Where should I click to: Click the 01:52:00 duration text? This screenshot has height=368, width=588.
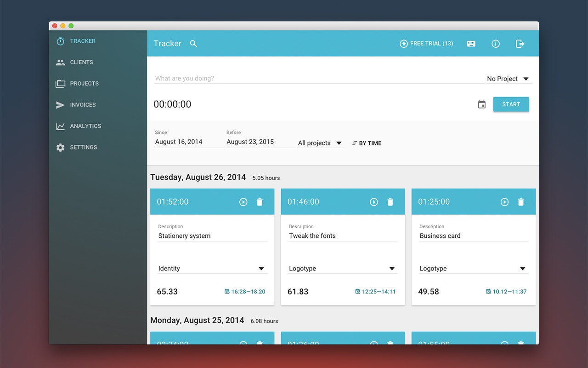173,202
